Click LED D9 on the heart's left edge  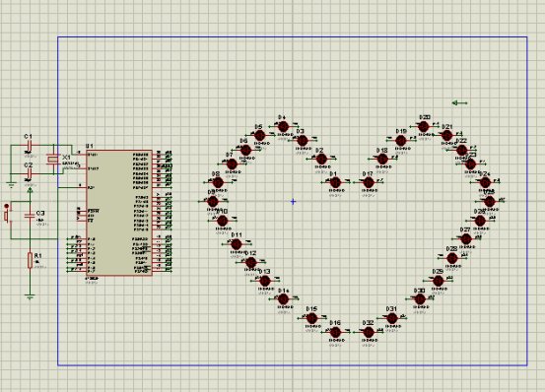[212, 201]
